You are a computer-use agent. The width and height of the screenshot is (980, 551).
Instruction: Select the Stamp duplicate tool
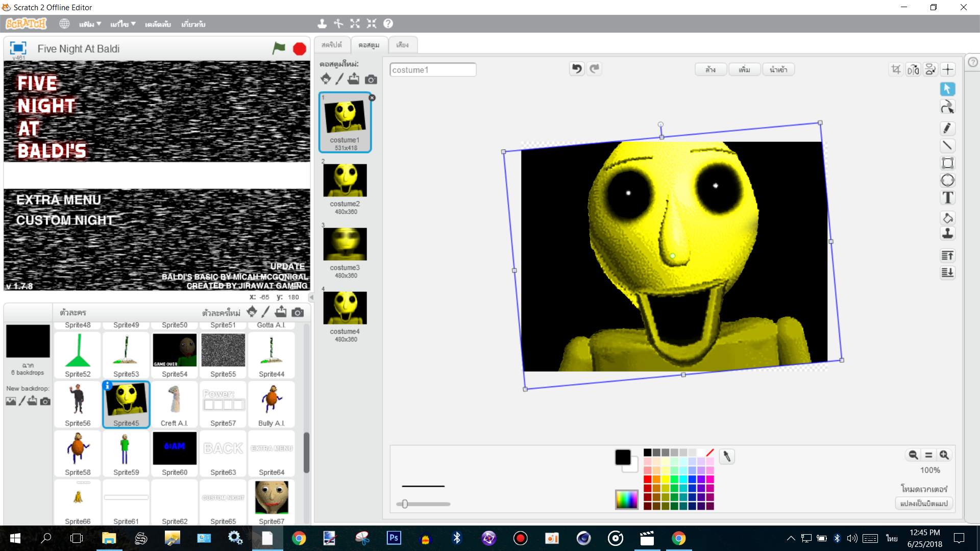[947, 233]
